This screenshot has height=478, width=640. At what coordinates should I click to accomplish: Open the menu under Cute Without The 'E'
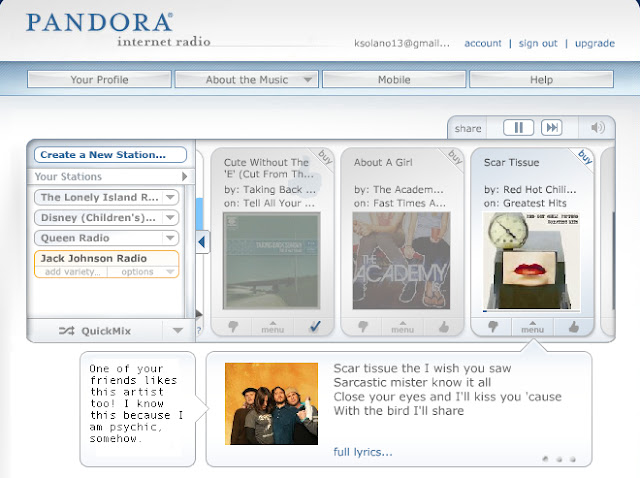point(273,327)
